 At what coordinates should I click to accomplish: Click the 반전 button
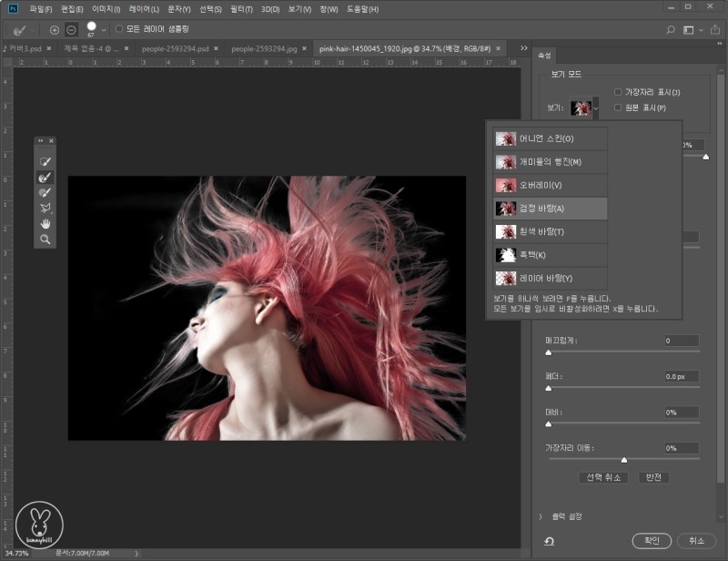click(653, 477)
